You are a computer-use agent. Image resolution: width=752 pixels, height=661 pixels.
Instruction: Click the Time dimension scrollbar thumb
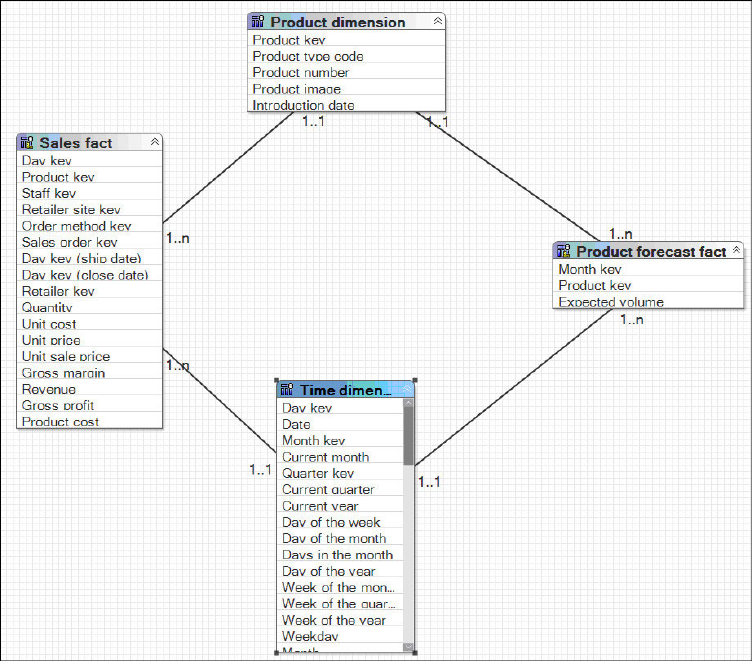[x=409, y=436]
